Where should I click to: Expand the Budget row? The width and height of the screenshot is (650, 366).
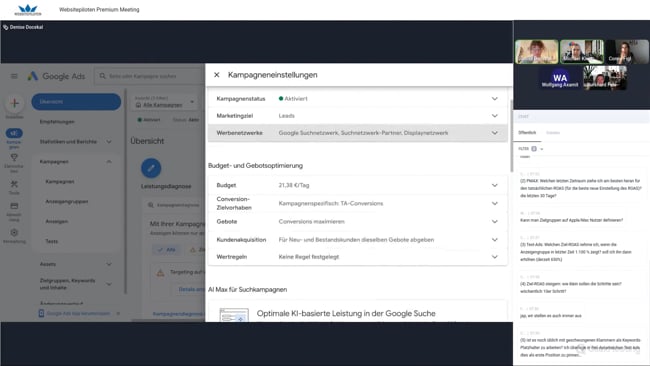point(495,185)
